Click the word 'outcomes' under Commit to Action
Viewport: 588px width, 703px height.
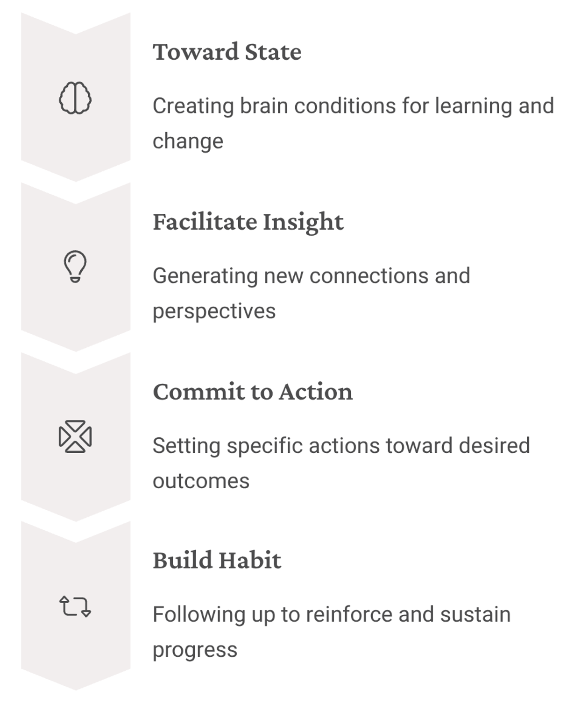click(x=201, y=481)
